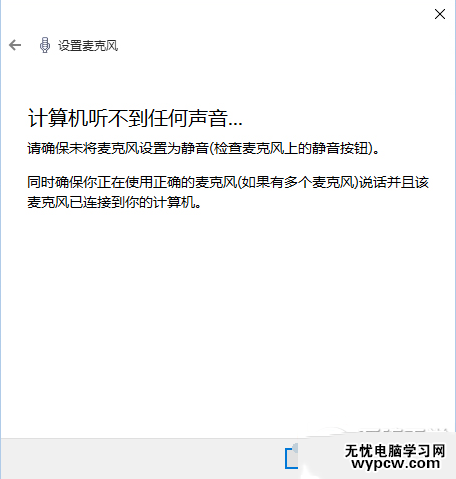The width and height of the screenshot is (456, 479).
Task: Click the heading 计算机听不到任何声音...
Action: 135,118
